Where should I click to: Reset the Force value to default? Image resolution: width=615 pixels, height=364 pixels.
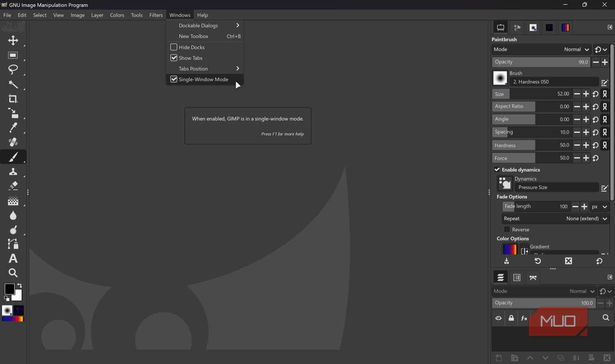click(596, 158)
